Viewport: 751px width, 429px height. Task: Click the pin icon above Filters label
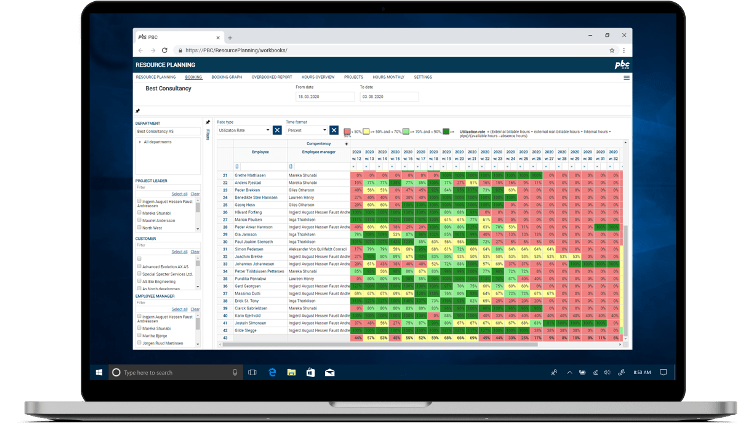pos(208,122)
